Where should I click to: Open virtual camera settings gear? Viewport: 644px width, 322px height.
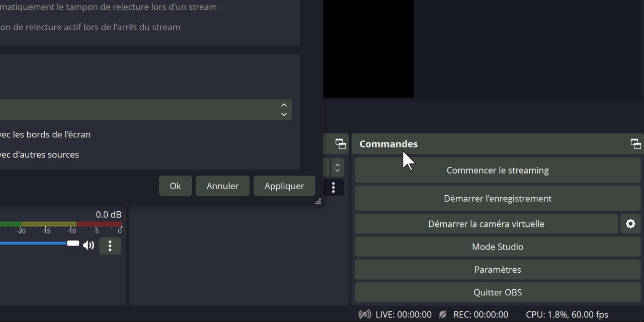pyautogui.click(x=630, y=224)
